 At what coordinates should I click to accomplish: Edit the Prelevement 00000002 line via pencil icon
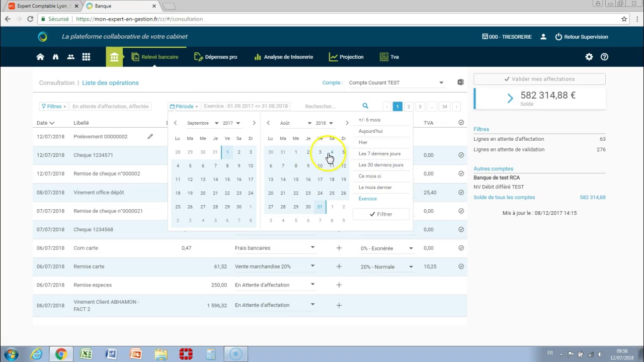(x=149, y=136)
